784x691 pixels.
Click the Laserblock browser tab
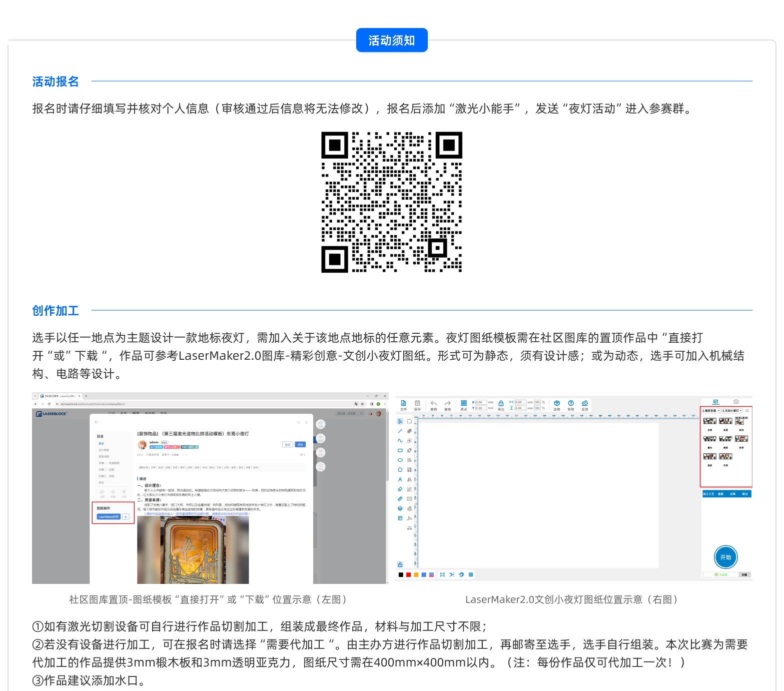pos(60,396)
